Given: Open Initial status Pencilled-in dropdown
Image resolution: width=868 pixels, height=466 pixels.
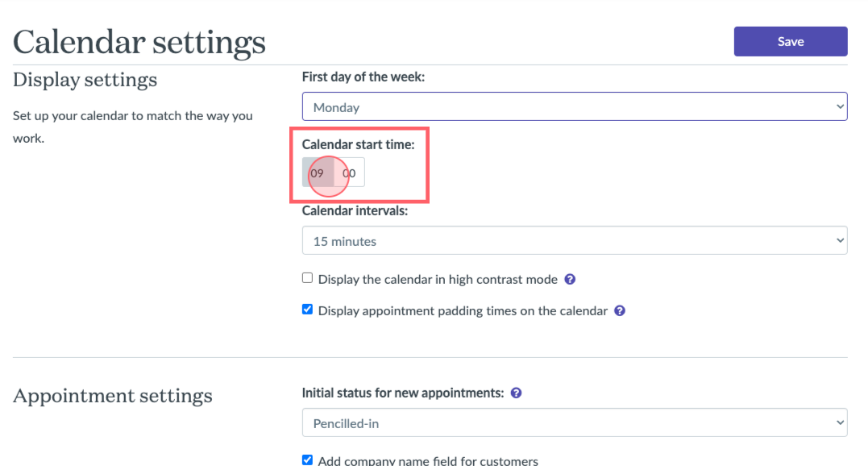Looking at the screenshot, I should [x=575, y=422].
